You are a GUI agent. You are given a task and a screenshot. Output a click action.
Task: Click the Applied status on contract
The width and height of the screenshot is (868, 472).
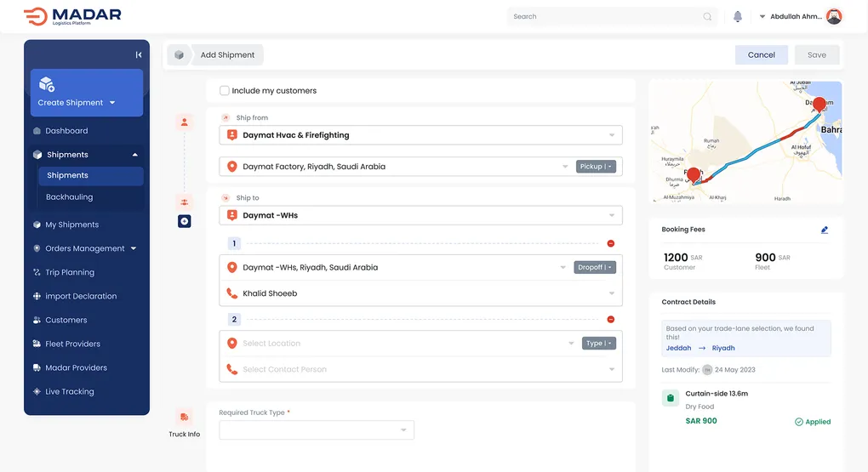tap(813, 422)
